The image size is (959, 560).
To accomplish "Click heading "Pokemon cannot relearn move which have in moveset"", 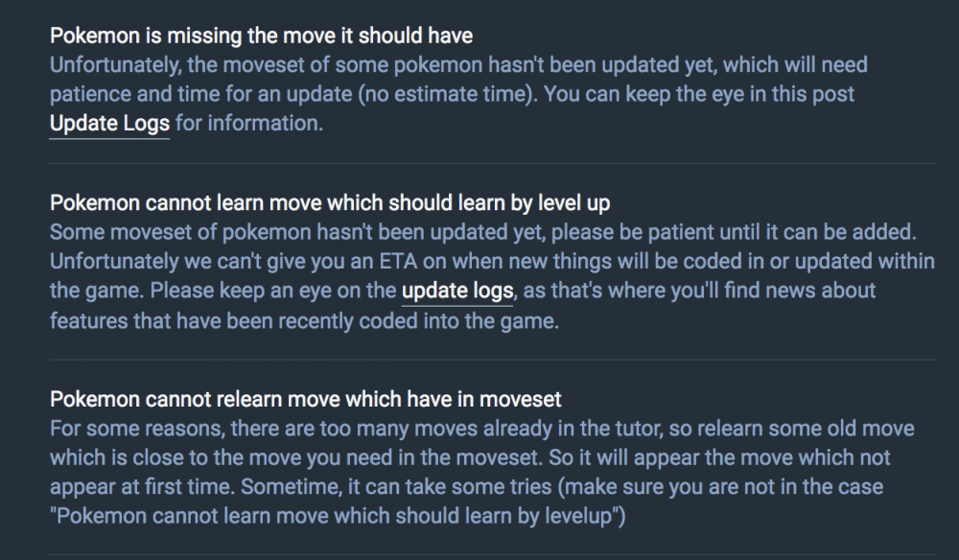I will pyautogui.click(x=305, y=398).
